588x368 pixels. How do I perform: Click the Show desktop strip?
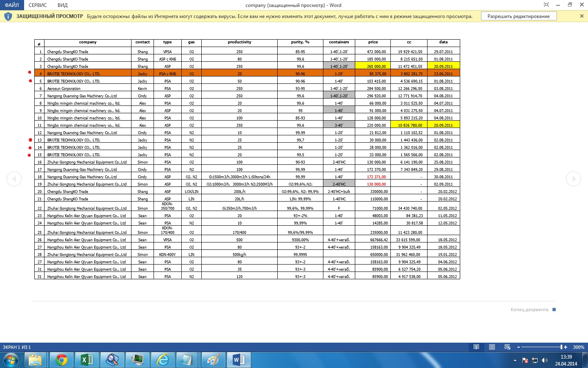(x=585, y=360)
